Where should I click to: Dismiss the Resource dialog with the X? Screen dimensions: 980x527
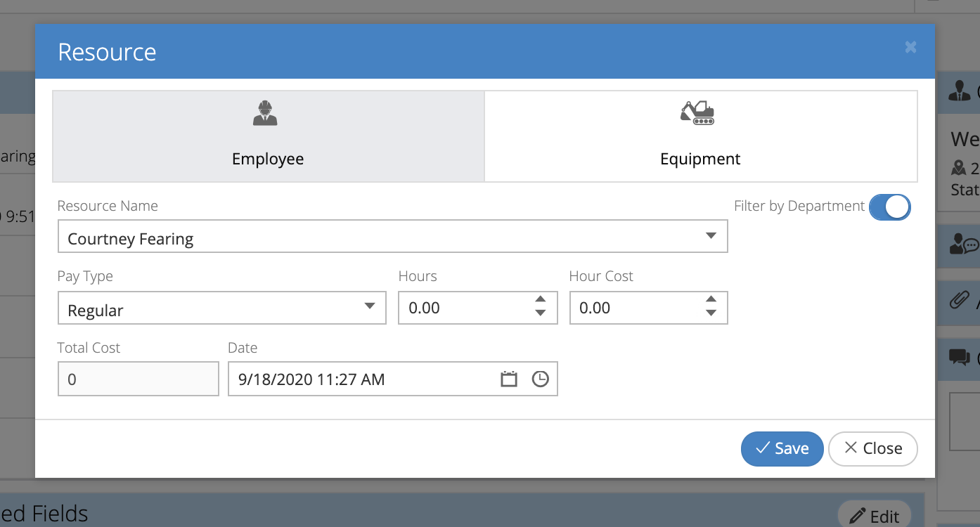point(910,47)
